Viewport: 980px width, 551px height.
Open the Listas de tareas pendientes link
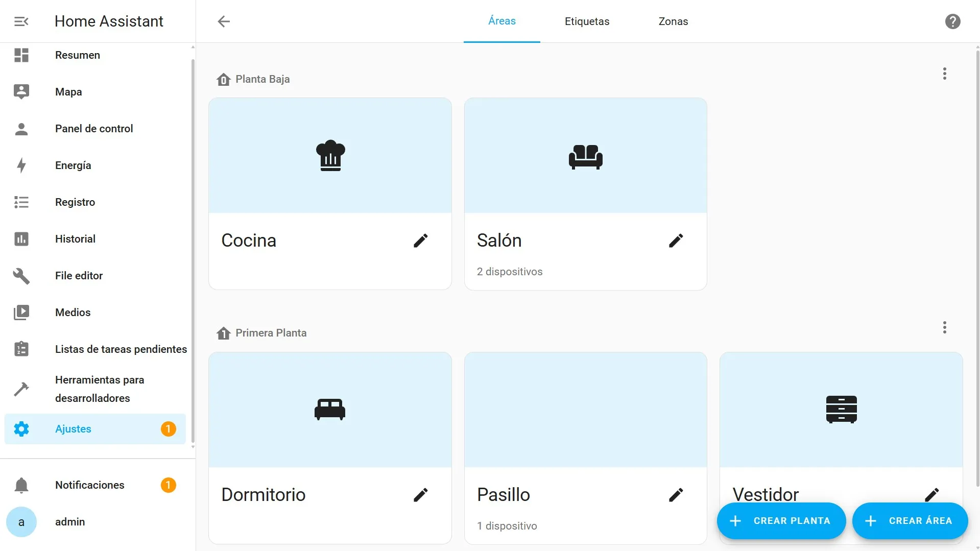coord(95,349)
